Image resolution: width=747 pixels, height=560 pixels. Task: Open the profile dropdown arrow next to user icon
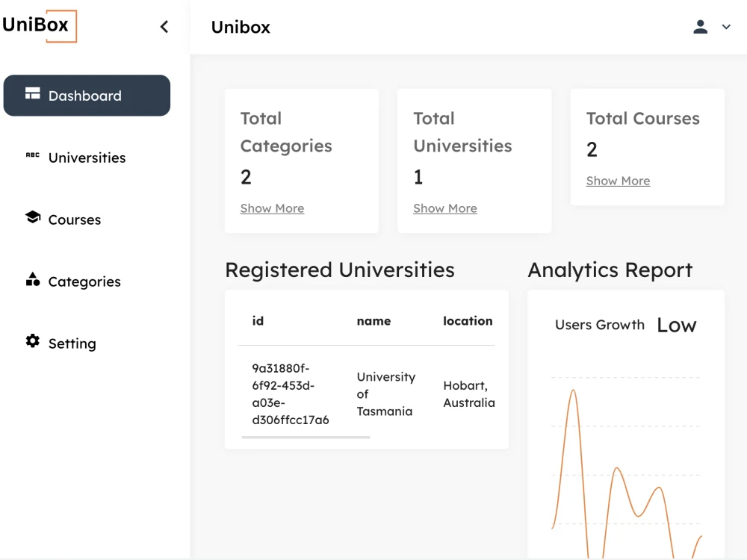click(725, 27)
